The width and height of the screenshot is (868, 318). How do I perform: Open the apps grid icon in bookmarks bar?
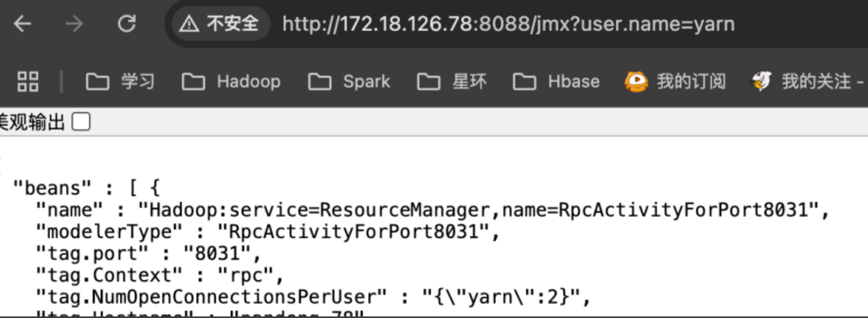click(x=28, y=81)
